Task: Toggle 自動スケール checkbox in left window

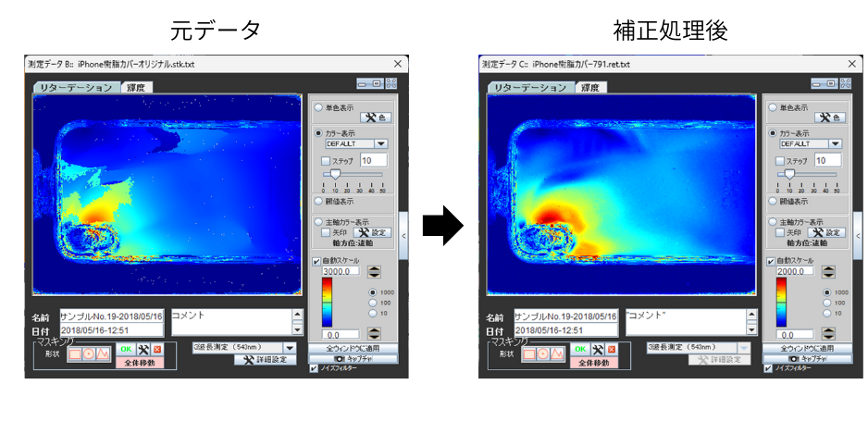Action: [x=317, y=262]
